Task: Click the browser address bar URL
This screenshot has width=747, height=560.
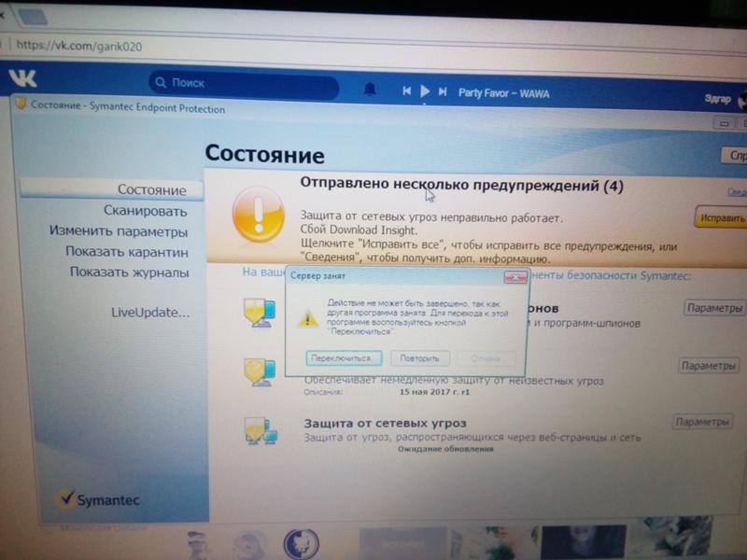Action: (x=79, y=46)
